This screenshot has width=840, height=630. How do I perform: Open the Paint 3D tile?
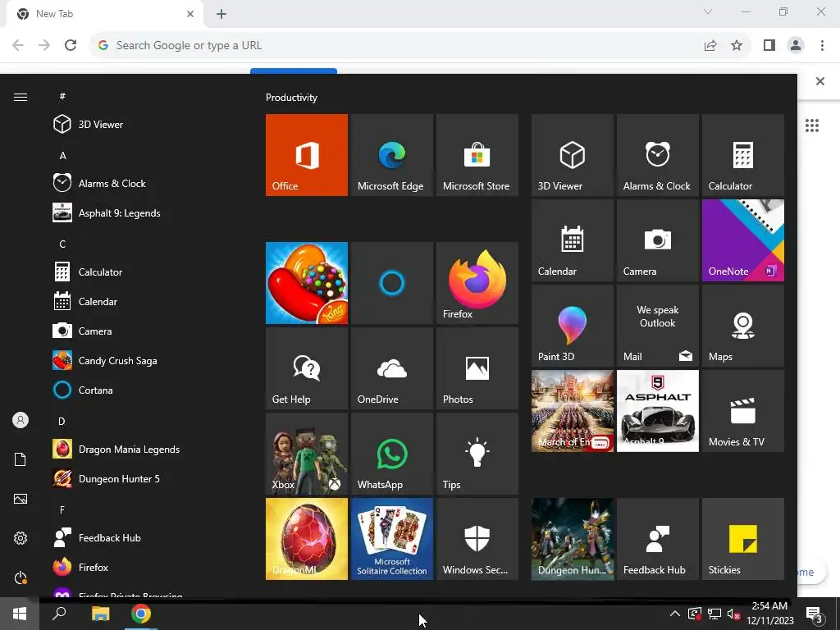pyautogui.click(x=572, y=325)
